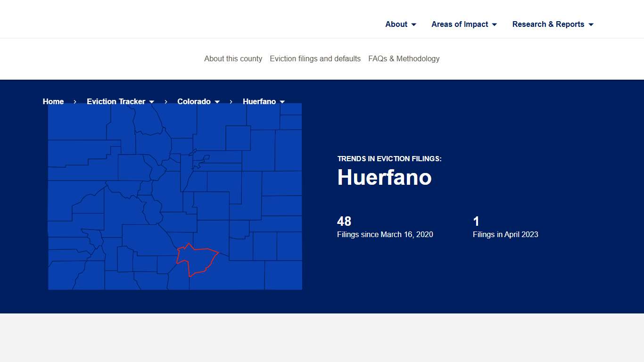The height and width of the screenshot is (362, 644).
Task: Jump to Eviction filings and defaults
Action: tap(315, 59)
